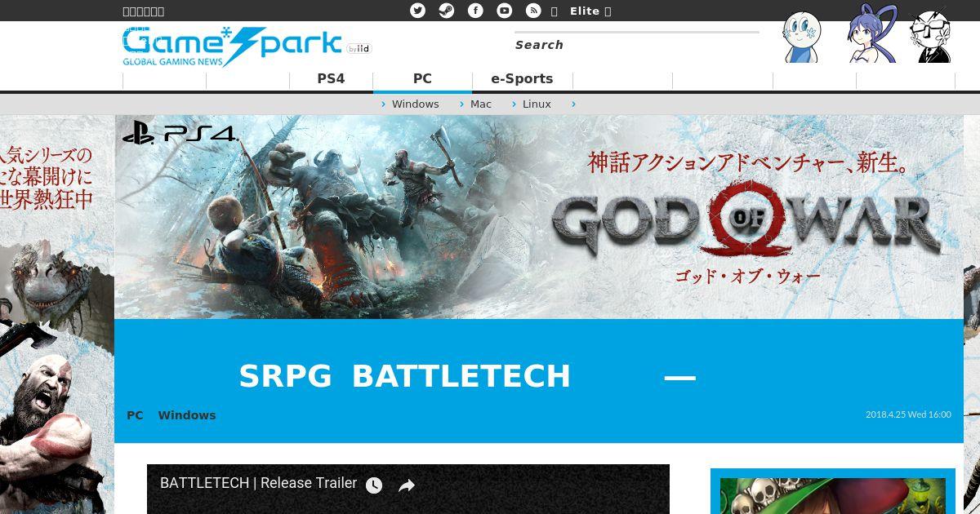Click the PC tag under the headline
Screen dimensions: 980x514
(135, 415)
